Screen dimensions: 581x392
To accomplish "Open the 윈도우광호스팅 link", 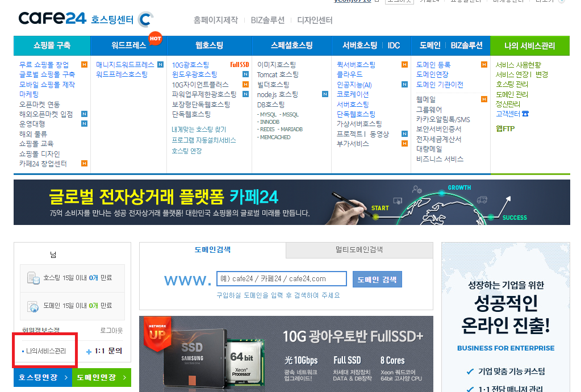I will (x=195, y=74).
